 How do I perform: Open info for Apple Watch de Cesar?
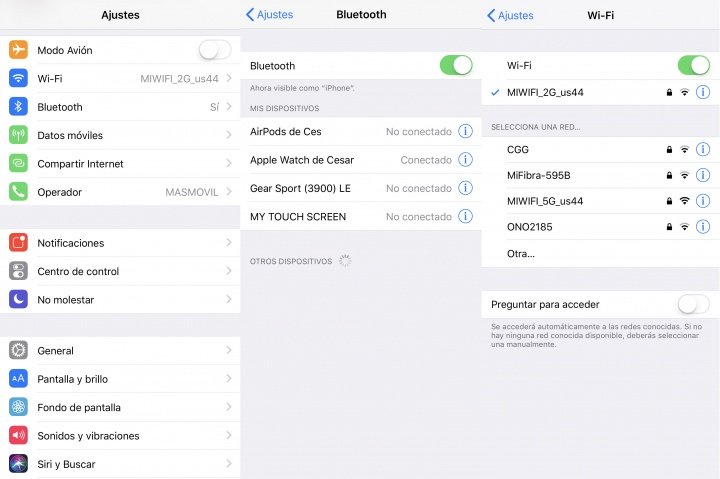pyautogui.click(x=465, y=159)
